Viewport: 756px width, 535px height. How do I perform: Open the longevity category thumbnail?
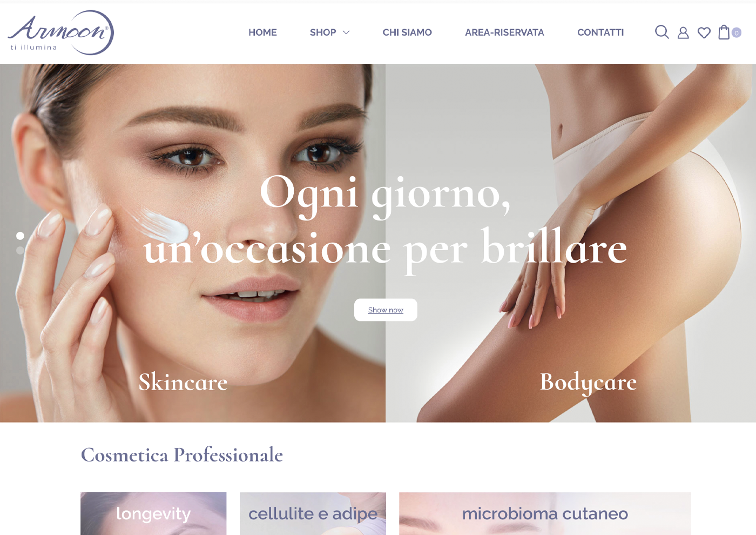coord(153,513)
